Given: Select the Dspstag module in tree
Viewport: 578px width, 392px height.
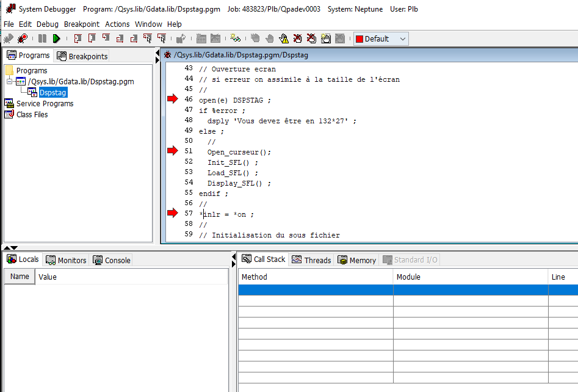Looking at the screenshot, I should (52, 92).
